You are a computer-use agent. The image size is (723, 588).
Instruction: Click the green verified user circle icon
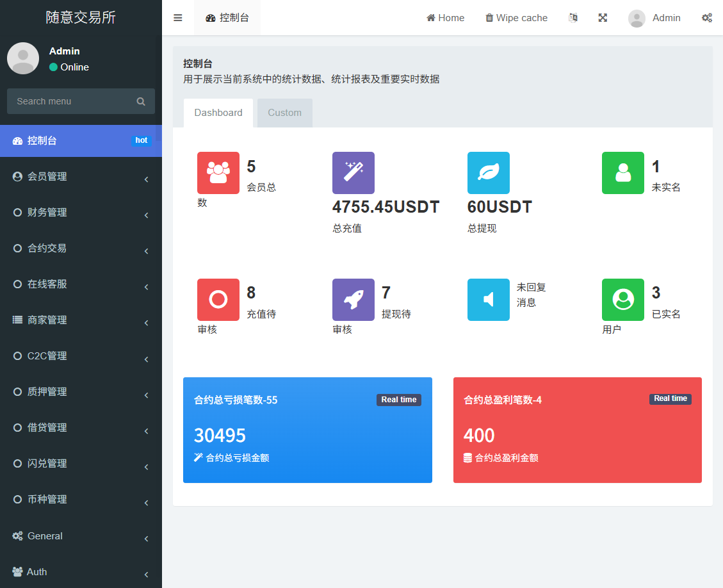623,300
